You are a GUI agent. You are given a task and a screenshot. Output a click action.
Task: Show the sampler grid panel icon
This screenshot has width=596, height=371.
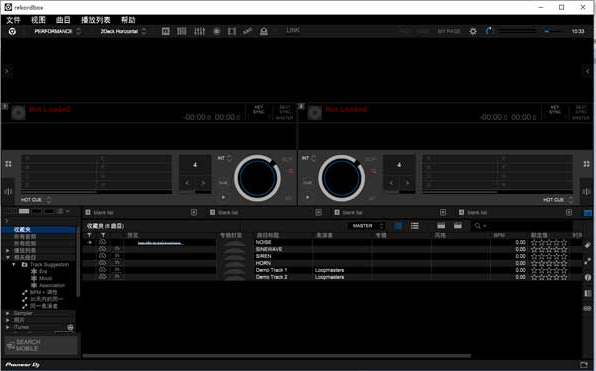182,31
